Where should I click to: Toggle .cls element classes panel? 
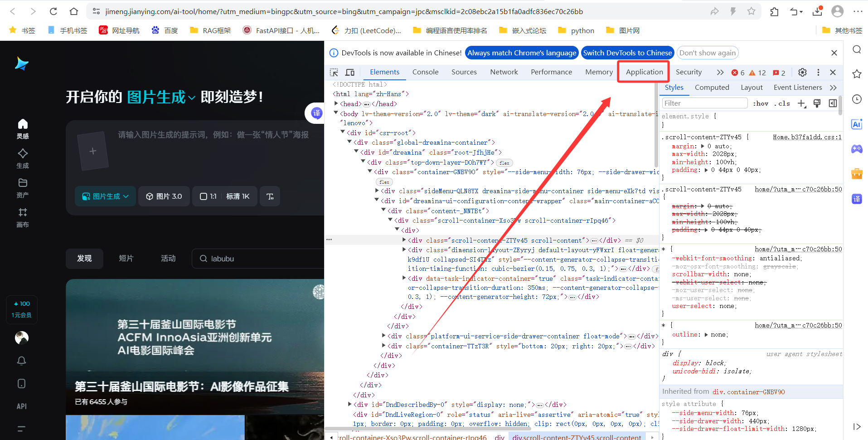(x=782, y=103)
